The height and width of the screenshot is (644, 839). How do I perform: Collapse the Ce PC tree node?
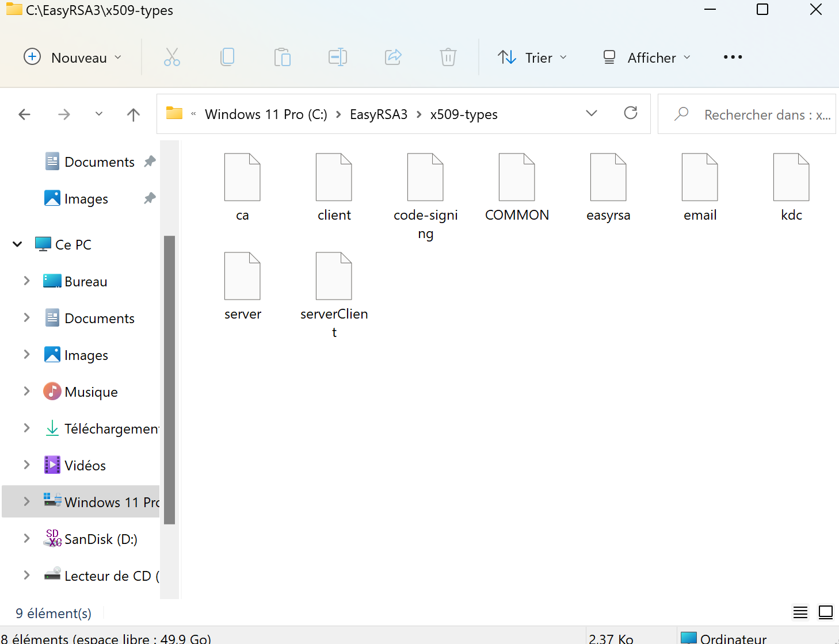(x=17, y=244)
